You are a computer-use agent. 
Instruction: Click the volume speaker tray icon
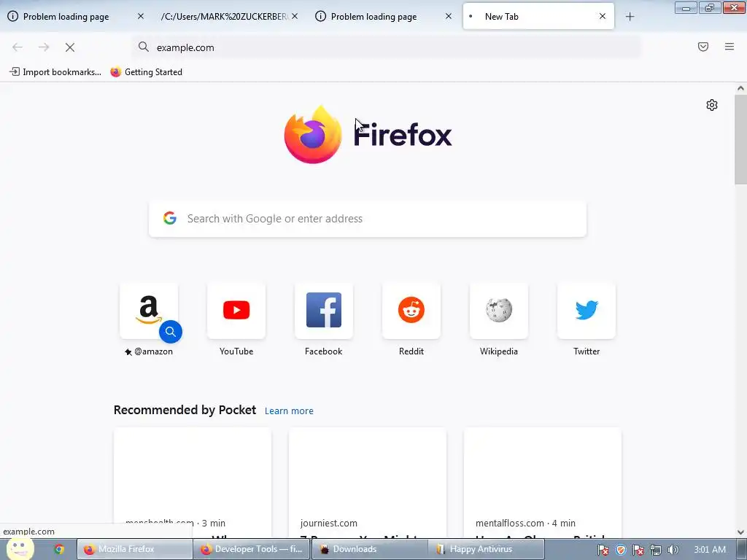tap(673, 550)
